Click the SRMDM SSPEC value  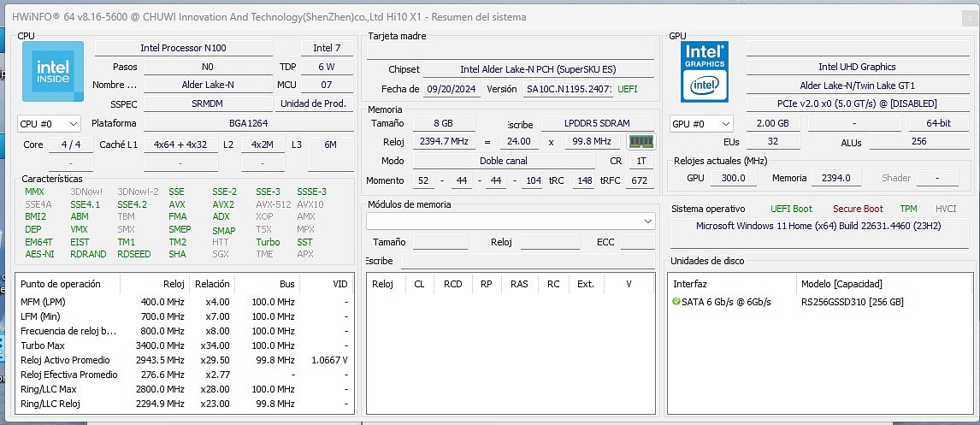click(208, 103)
